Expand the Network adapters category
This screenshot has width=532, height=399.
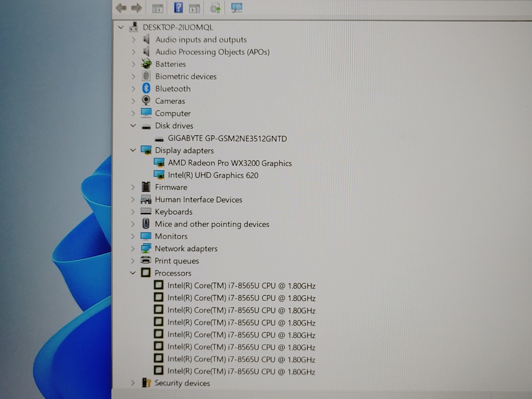click(x=133, y=249)
